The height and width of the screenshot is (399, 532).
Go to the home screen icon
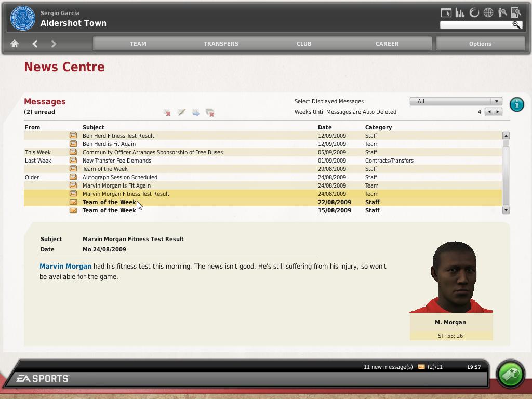pos(15,44)
